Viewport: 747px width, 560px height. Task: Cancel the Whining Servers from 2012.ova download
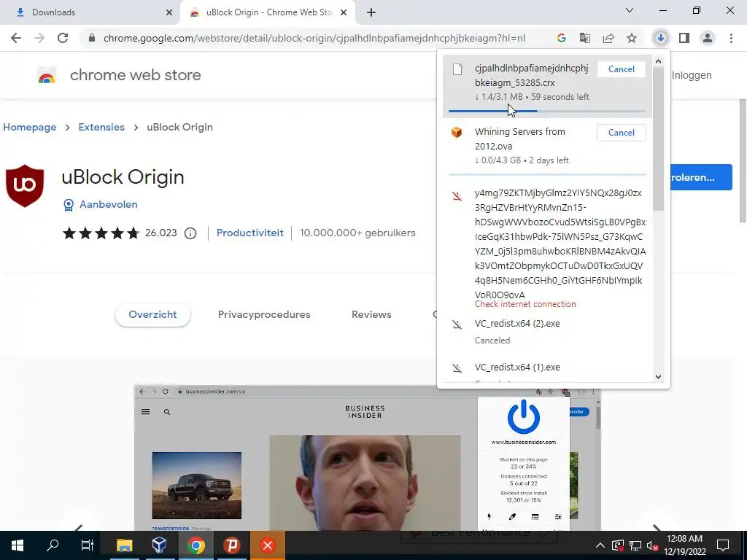622,133
